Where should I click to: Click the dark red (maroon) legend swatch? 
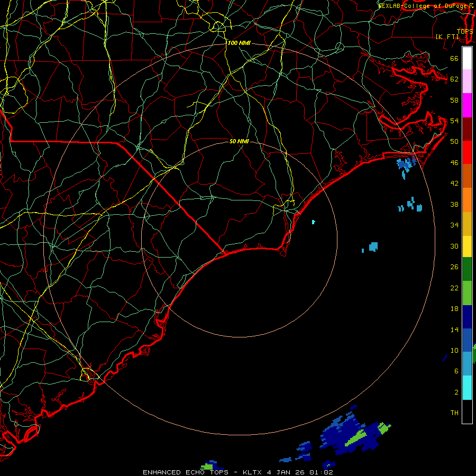coord(467,130)
